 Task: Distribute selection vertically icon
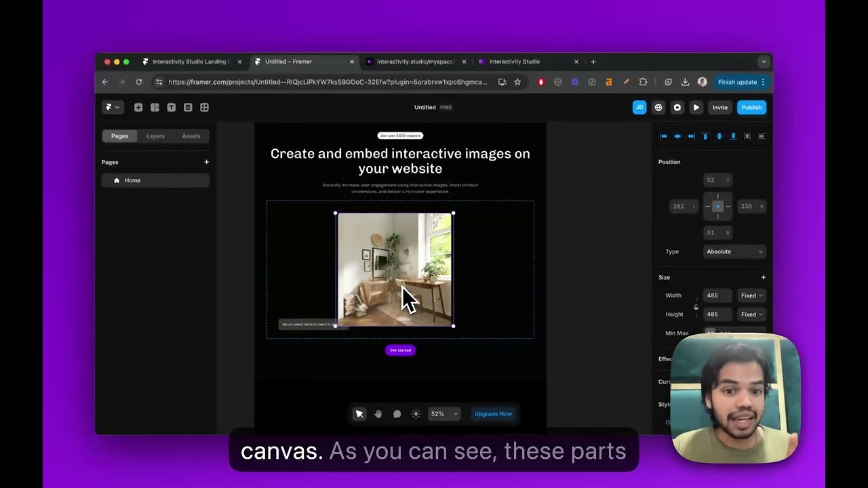pos(761,136)
